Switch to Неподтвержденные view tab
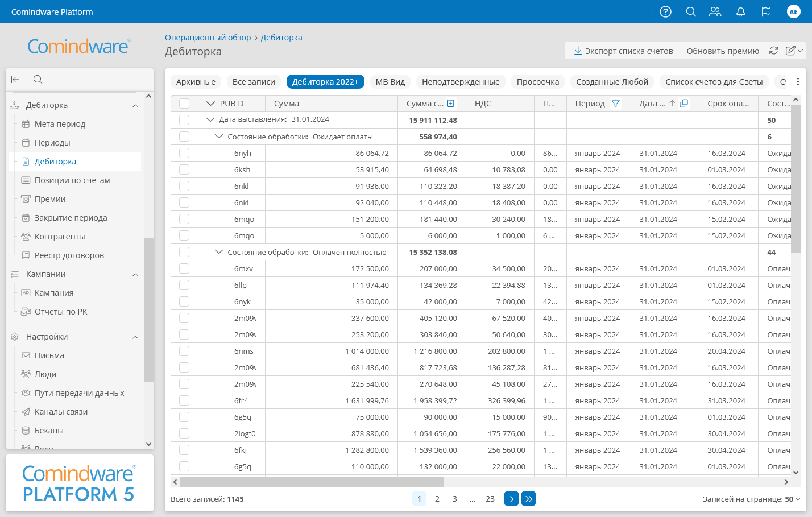 pyautogui.click(x=461, y=82)
